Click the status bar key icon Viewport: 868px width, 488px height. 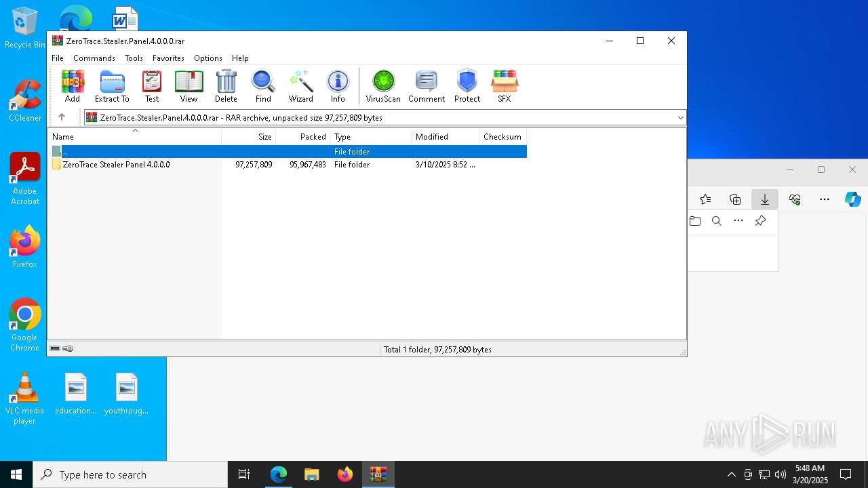(68, 348)
